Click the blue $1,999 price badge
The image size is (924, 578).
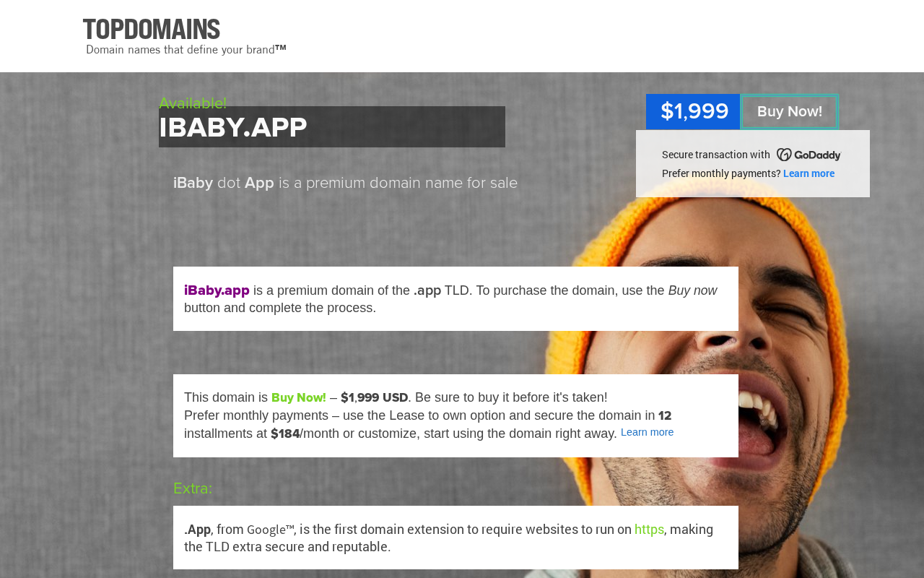click(693, 111)
